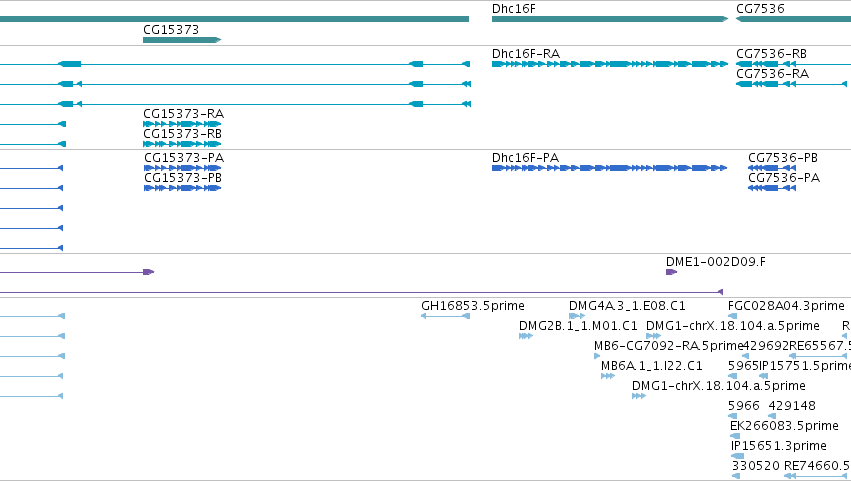Click the MB6-CG7092-RA.5prime label
The width and height of the screenshot is (851, 481).
[668, 346]
